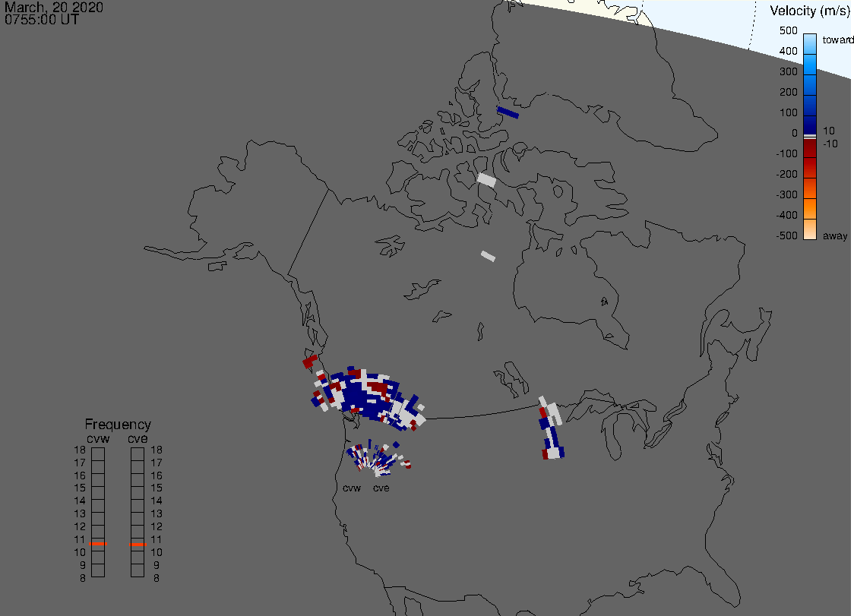Click the red patch on British Columbia coast
The height and width of the screenshot is (616, 854).
pyautogui.click(x=310, y=361)
